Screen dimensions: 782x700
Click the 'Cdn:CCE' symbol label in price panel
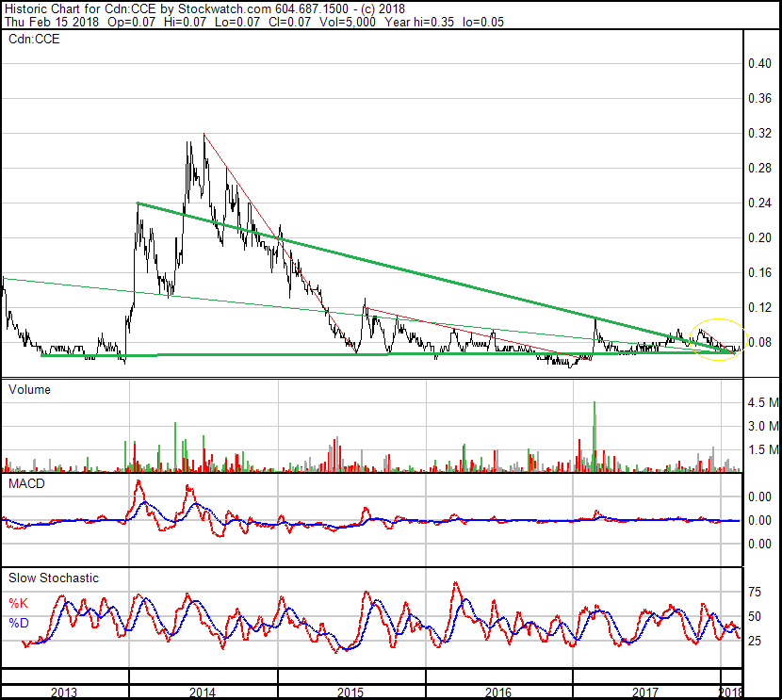(x=34, y=40)
